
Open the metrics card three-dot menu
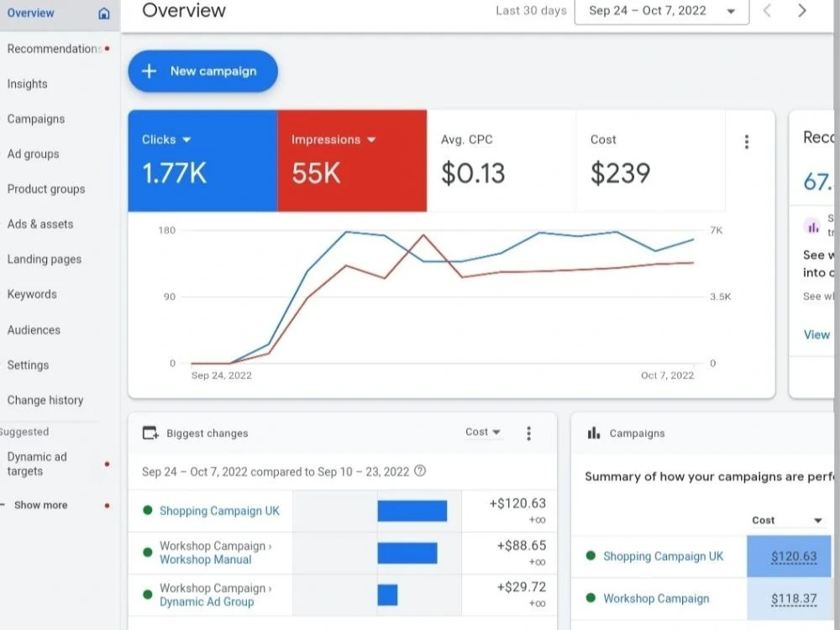click(747, 142)
